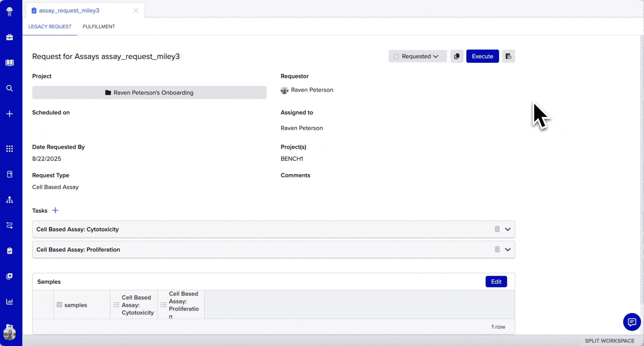This screenshot has height=346, width=644.
Task: Open the applications grid icon in sidebar
Action: pos(10,149)
